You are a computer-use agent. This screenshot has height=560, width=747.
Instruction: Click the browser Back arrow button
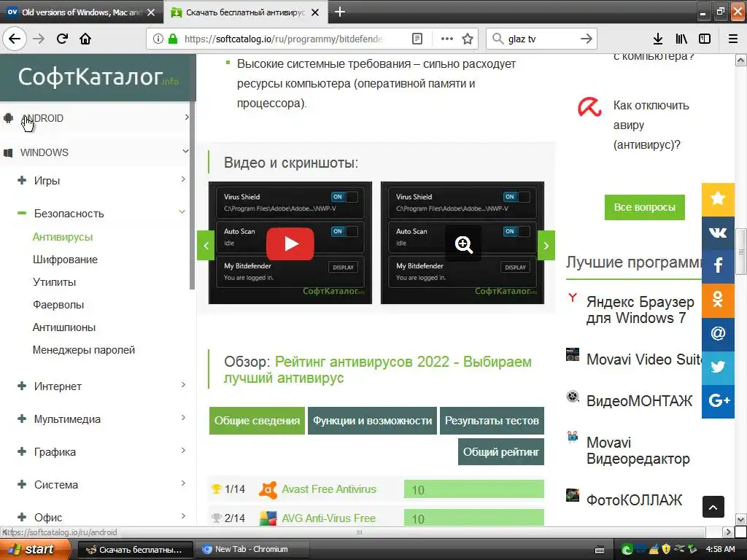15,39
